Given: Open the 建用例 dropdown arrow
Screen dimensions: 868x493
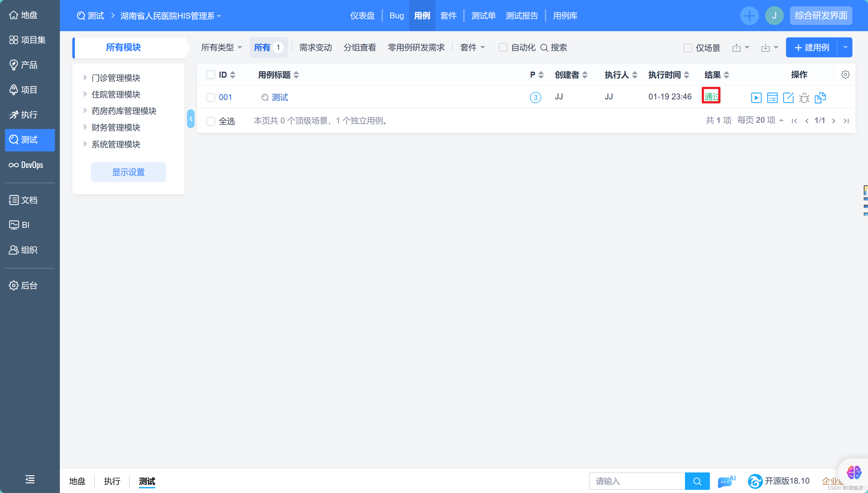Looking at the screenshot, I should [x=845, y=47].
